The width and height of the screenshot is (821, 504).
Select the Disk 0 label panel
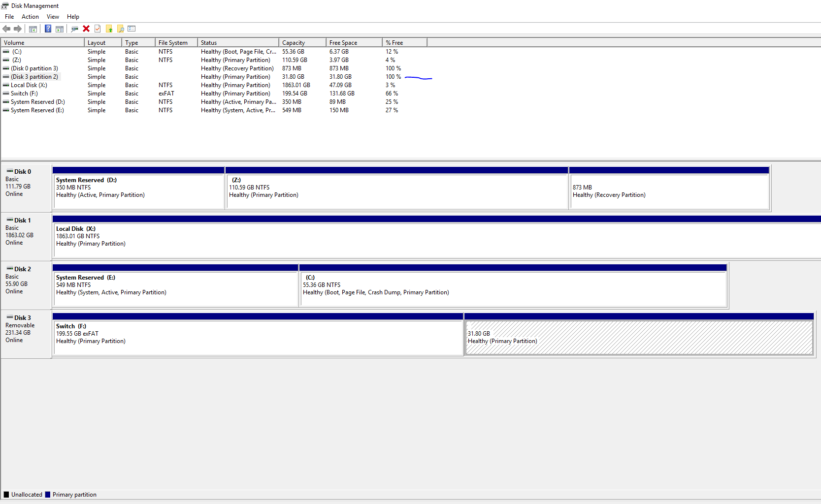click(x=27, y=188)
